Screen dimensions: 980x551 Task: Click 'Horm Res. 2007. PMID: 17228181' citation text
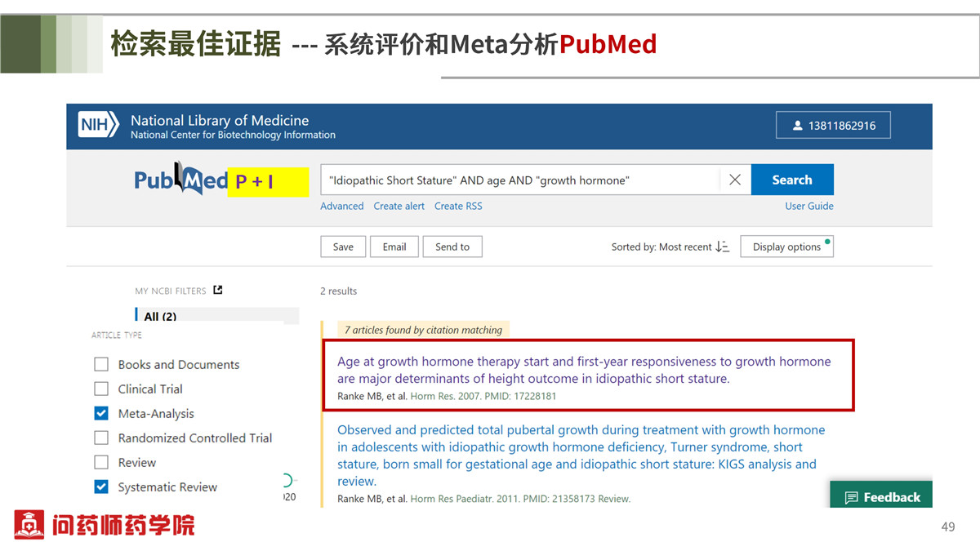point(483,396)
